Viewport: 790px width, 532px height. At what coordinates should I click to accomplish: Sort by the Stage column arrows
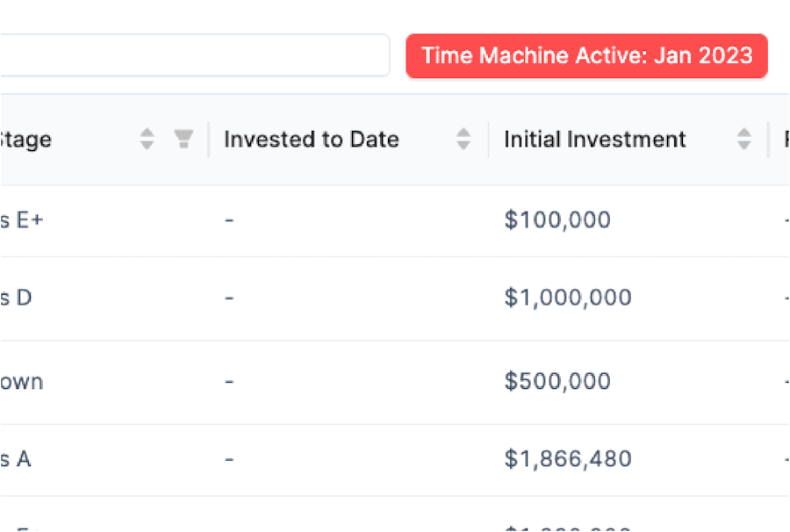point(147,139)
